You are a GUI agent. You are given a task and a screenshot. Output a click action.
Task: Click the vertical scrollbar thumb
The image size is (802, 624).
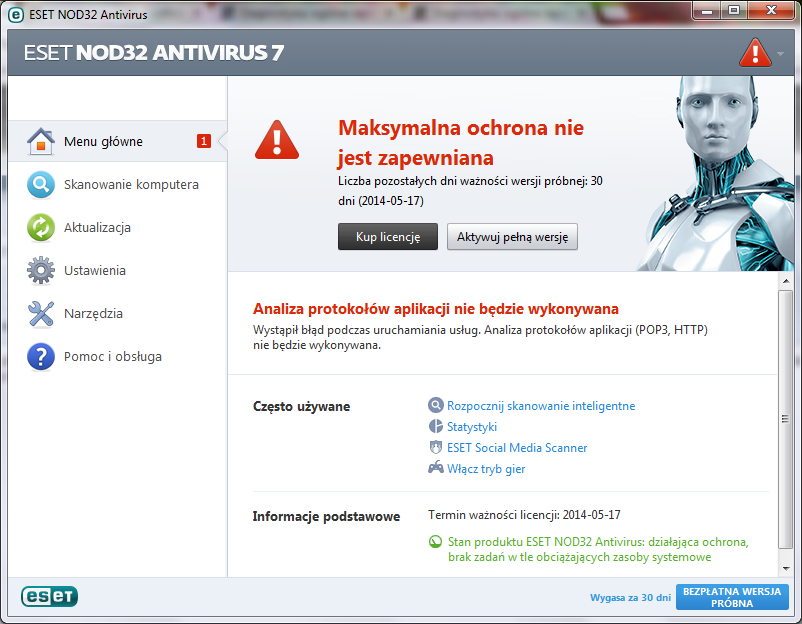point(785,419)
